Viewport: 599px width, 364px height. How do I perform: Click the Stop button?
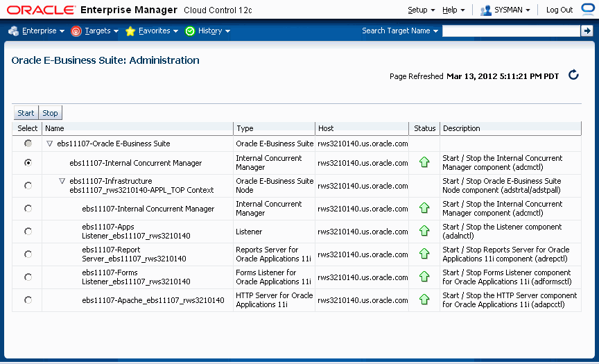tap(50, 113)
